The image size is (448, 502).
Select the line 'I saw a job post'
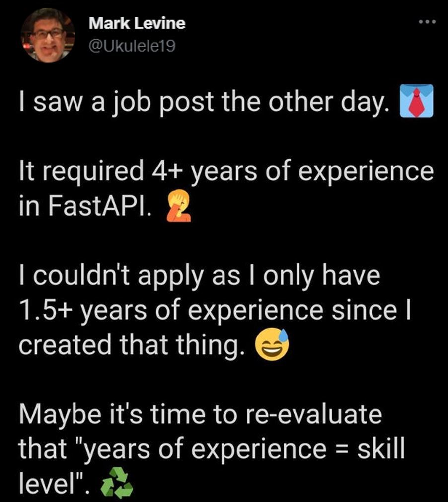tap(116, 102)
